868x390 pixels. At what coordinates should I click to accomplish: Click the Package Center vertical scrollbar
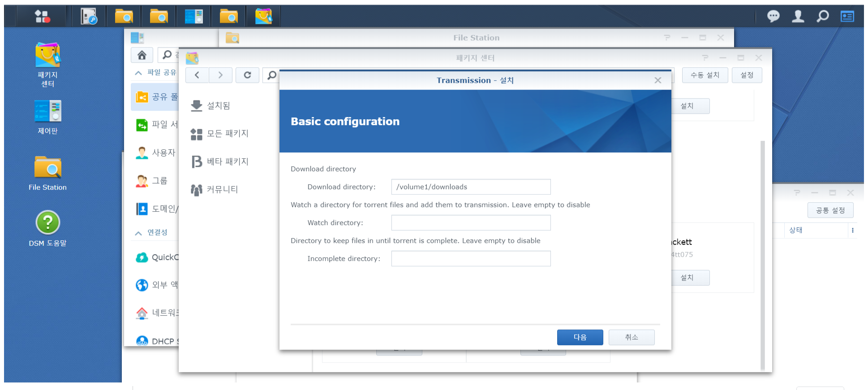[x=762, y=256]
